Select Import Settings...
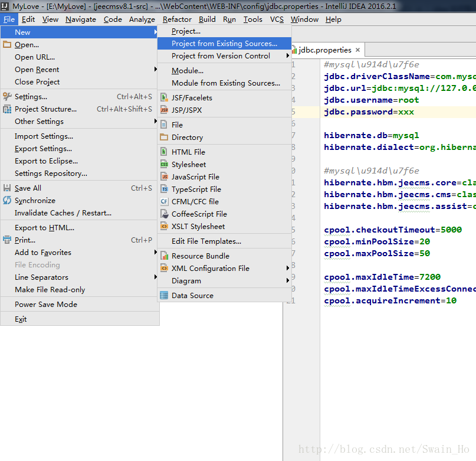Viewport: 476px width, 461px height. coord(79,136)
